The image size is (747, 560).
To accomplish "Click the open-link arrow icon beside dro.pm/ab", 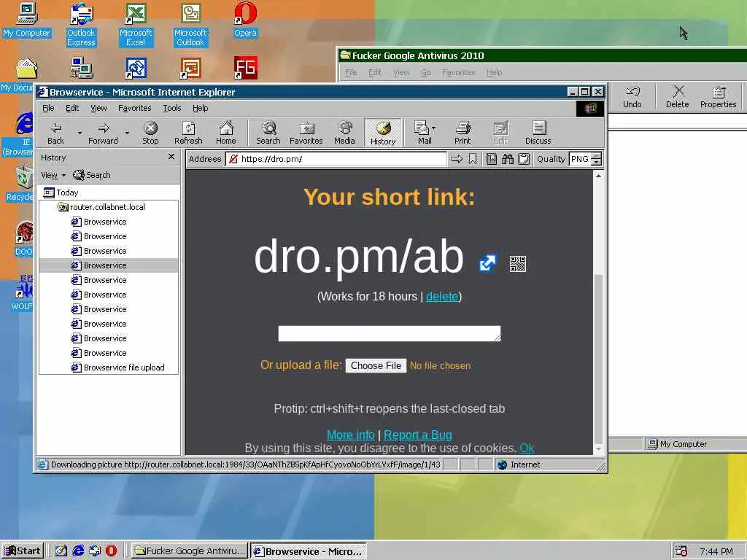I will tap(487, 262).
